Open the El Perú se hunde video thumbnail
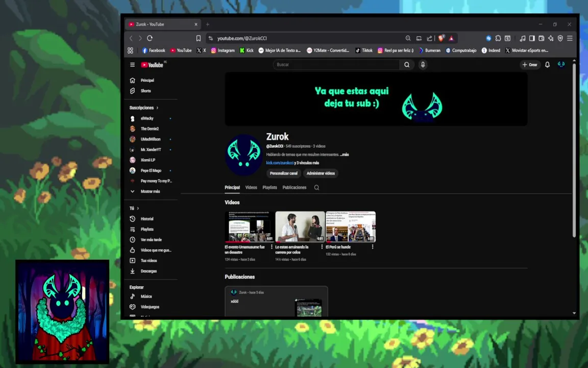588x368 pixels. point(351,226)
